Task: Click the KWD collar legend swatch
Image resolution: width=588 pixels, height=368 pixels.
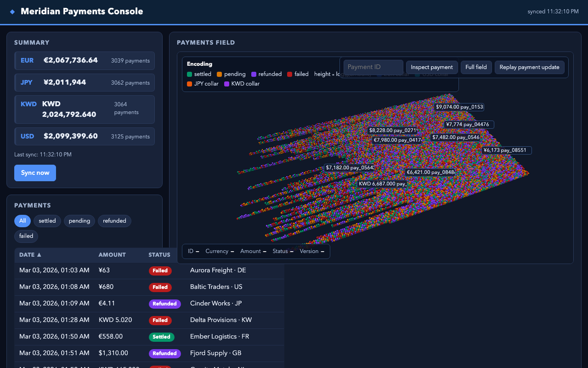Action: pyautogui.click(x=227, y=84)
